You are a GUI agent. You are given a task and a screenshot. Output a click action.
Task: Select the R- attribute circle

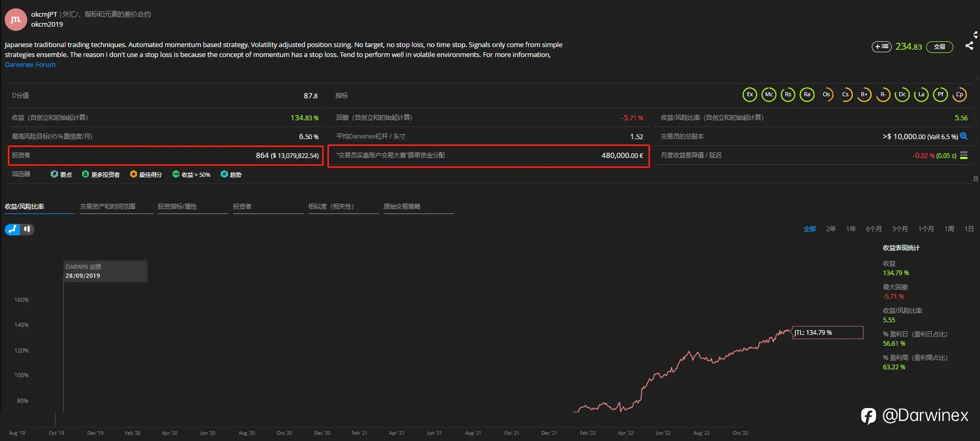coord(883,95)
